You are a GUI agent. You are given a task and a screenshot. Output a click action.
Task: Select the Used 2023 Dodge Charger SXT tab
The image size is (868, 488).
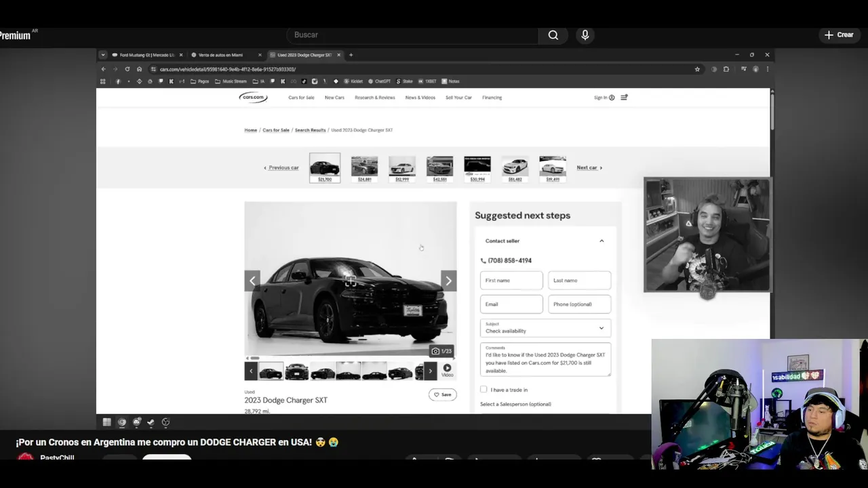pos(304,55)
